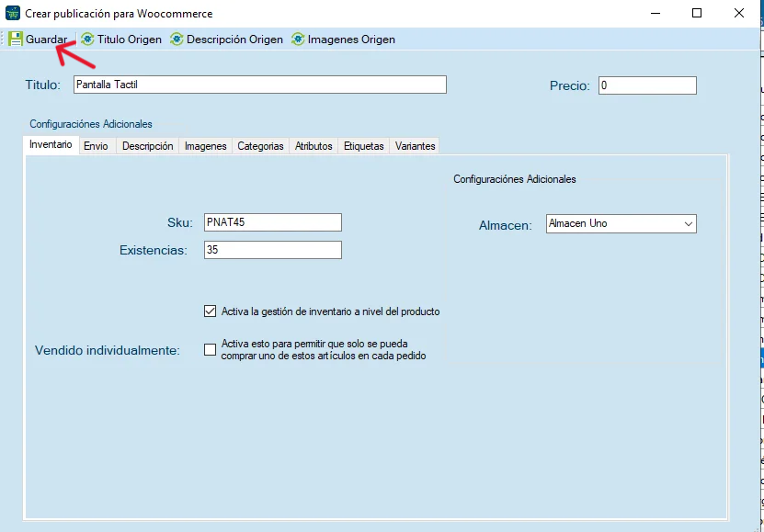Click the Guardar floppy disk icon
764x532 pixels.
click(x=16, y=39)
